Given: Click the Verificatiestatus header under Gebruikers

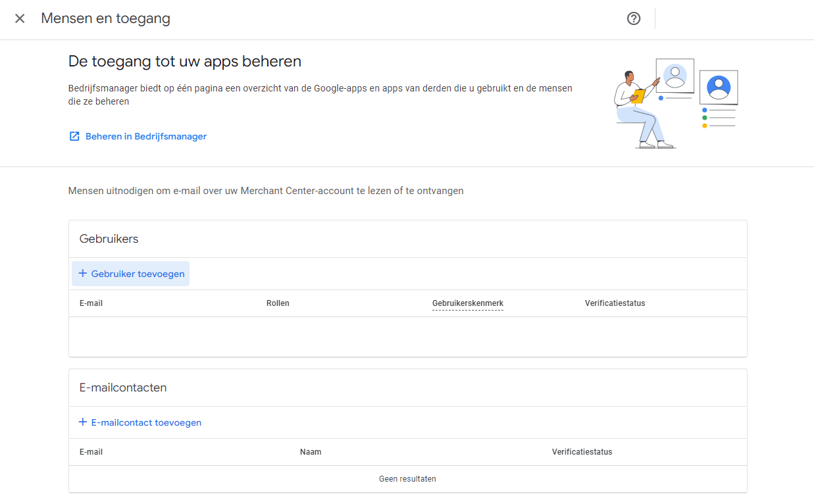Looking at the screenshot, I should coord(615,303).
